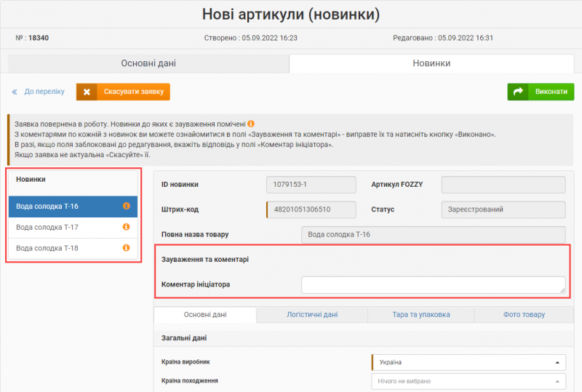Viewport: 582px width, 392px height.
Task: Click the Створено date 05.09.2022 16:23
Action: click(269, 38)
